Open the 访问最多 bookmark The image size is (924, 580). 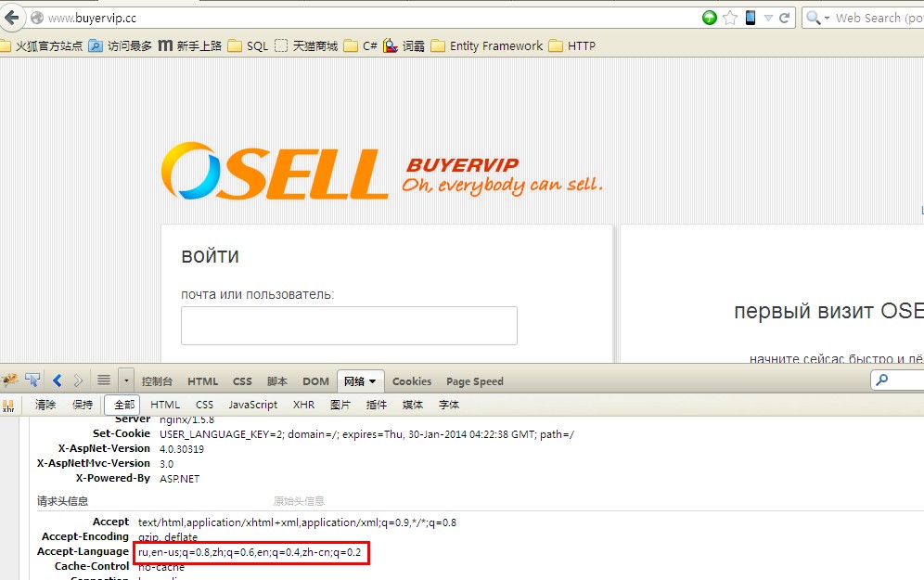click(121, 46)
